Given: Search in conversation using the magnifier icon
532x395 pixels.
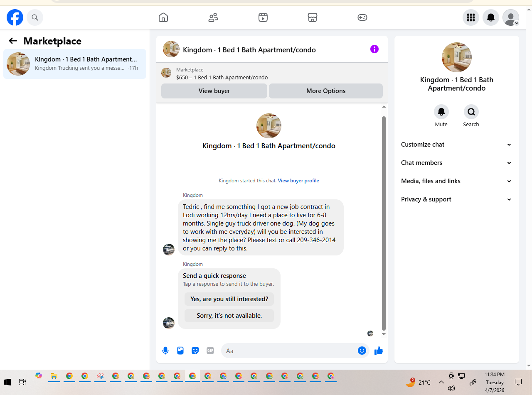Looking at the screenshot, I should [x=471, y=112].
